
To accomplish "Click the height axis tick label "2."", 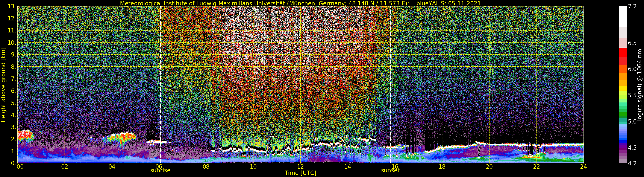I will pos(14,139).
